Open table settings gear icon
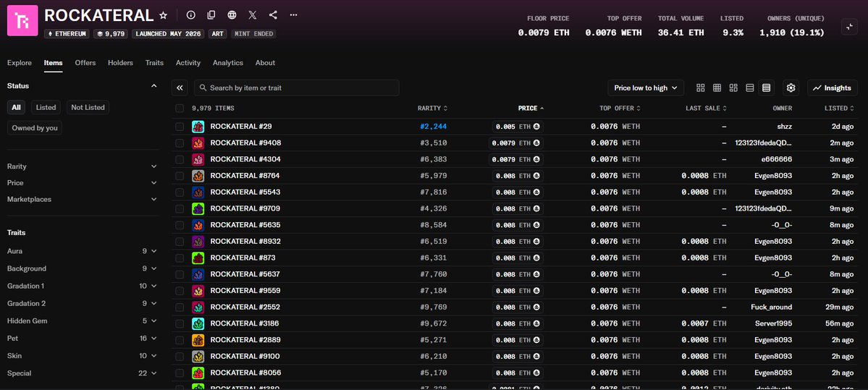The height and width of the screenshot is (390, 868). pyautogui.click(x=791, y=88)
